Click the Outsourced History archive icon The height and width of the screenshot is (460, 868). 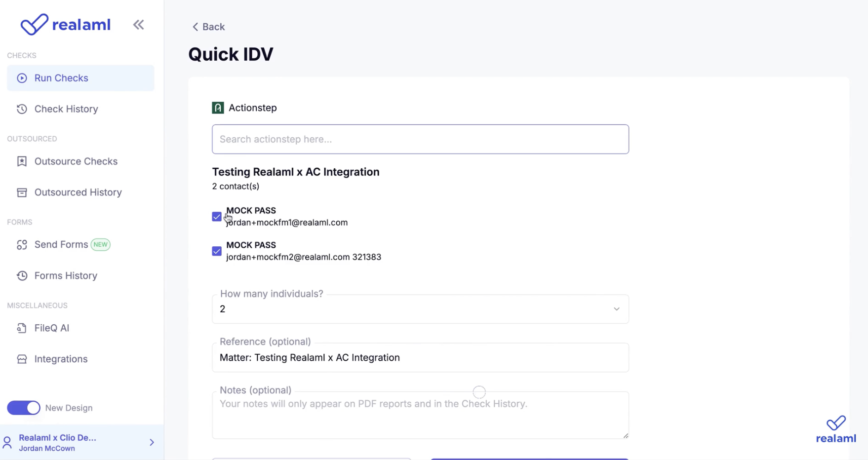click(22, 192)
